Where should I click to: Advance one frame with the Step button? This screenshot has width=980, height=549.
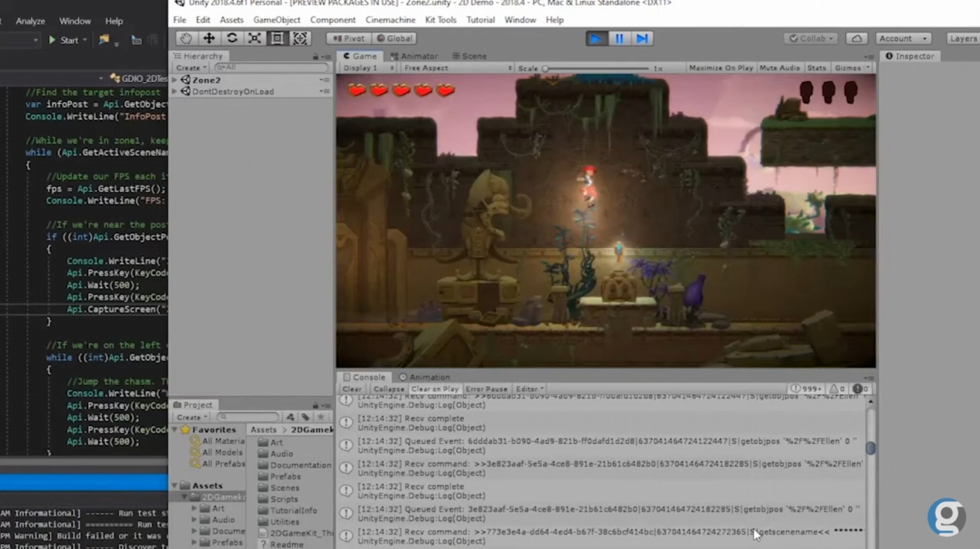[x=642, y=38]
